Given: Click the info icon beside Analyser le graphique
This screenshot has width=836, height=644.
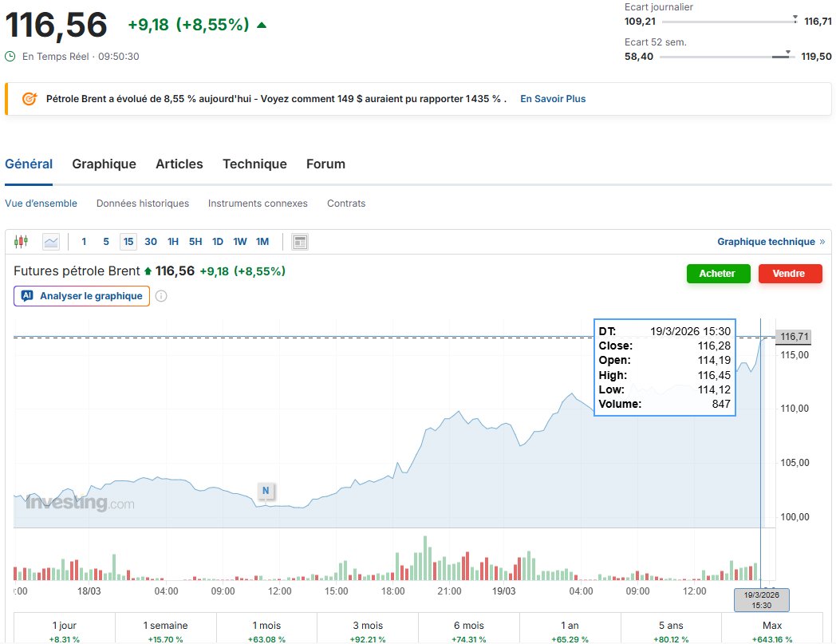Looking at the screenshot, I should [x=161, y=296].
